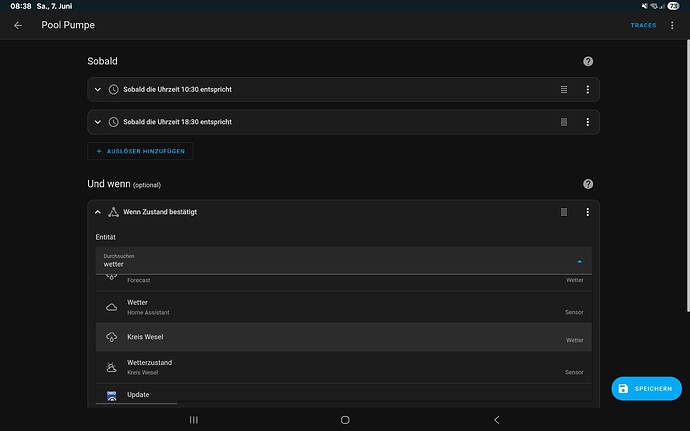Click the Update entity logo icon
The height and width of the screenshot is (431, 690).
(x=112, y=395)
